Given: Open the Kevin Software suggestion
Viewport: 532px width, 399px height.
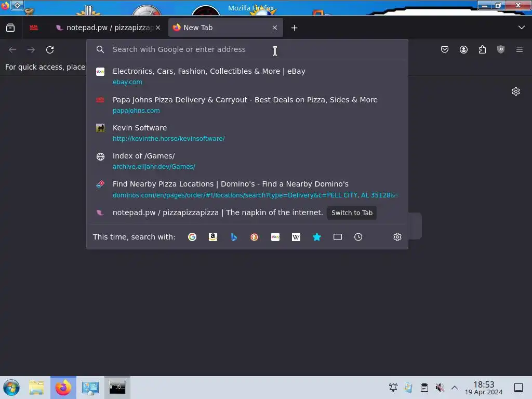Looking at the screenshot, I should click(x=247, y=132).
